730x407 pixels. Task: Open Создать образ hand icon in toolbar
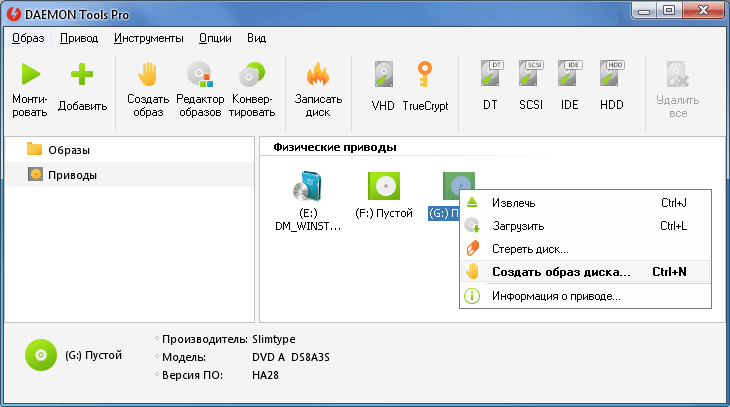coord(148,76)
